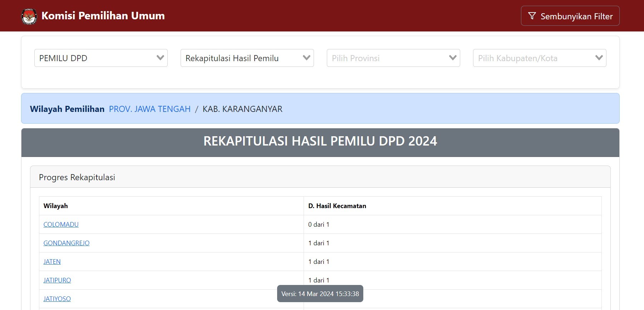Click the KPU logo emblem
The width and height of the screenshot is (644, 310).
[x=29, y=16]
